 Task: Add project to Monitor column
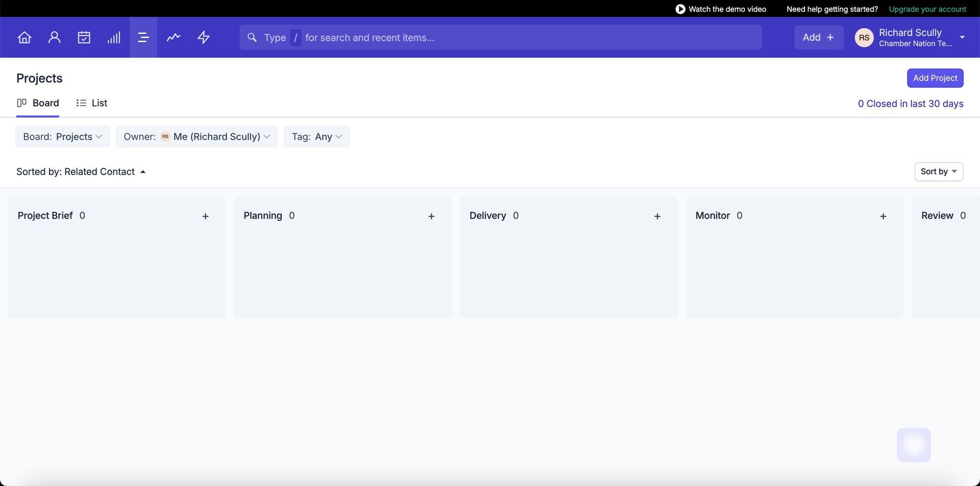[x=883, y=216]
